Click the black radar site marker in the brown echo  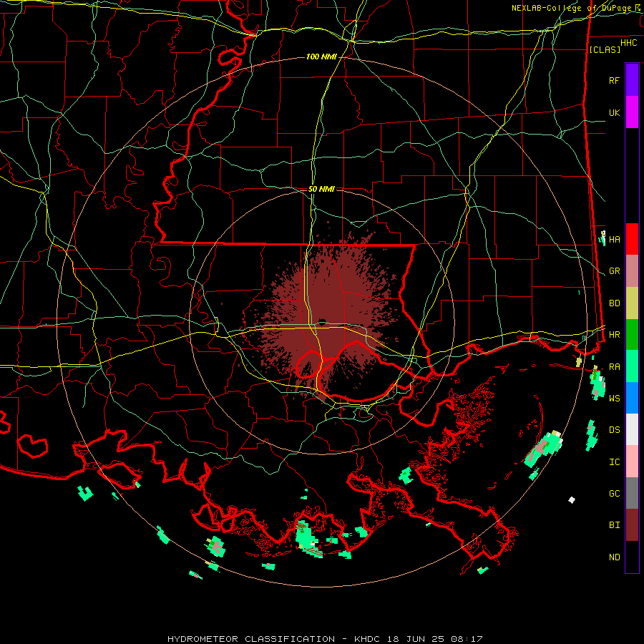coord(323,322)
